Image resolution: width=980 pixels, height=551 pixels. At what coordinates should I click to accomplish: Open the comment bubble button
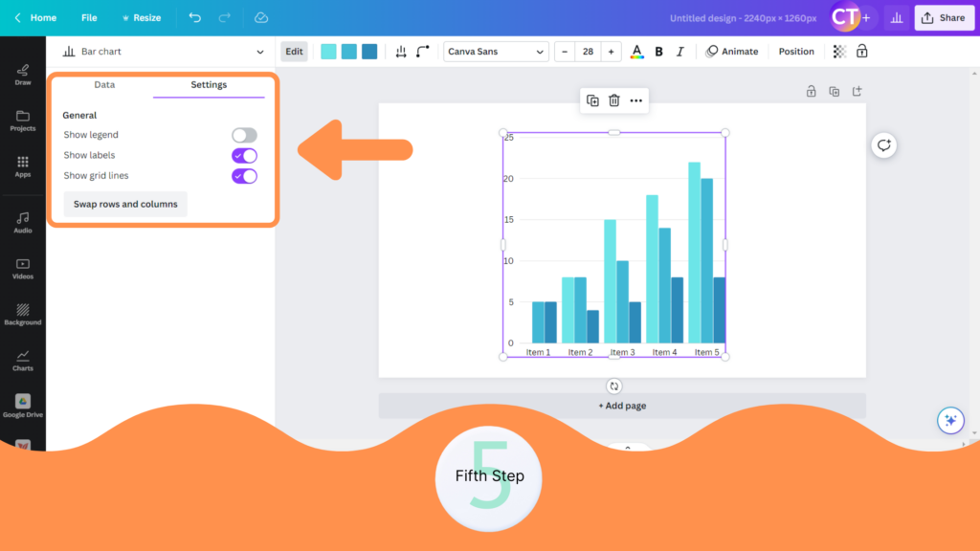[x=883, y=145]
